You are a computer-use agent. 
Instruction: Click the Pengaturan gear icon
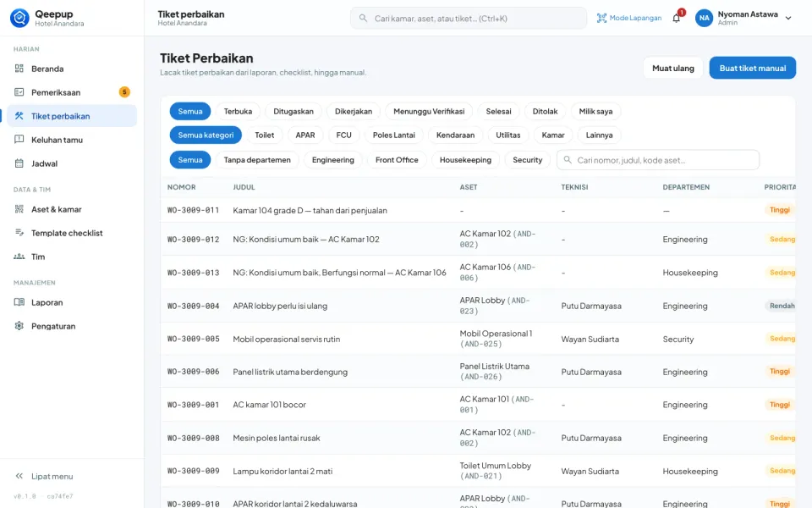coord(19,326)
